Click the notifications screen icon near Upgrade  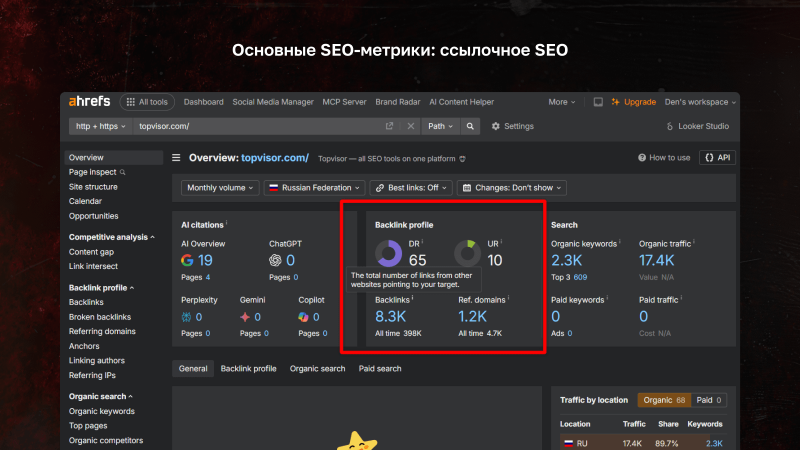598,102
